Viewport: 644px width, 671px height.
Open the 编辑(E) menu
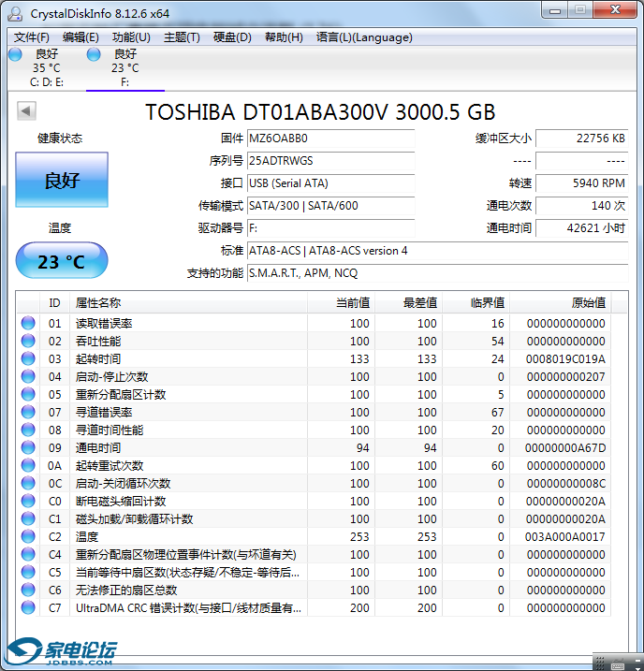click(x=80, y=37)
